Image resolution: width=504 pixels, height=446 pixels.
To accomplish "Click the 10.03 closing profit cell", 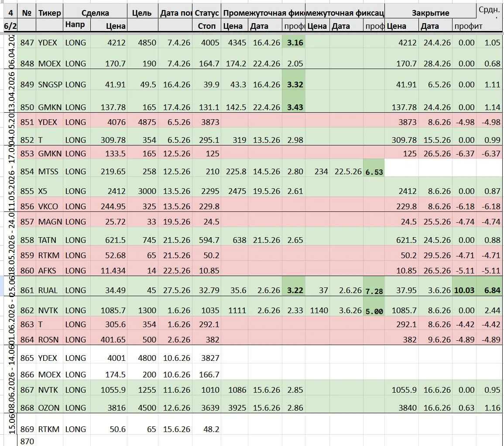I will [x=464, y=290].
